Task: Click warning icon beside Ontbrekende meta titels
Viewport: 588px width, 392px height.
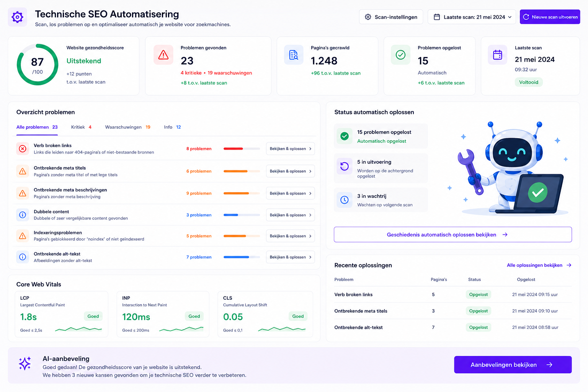Action: [23, 171]
